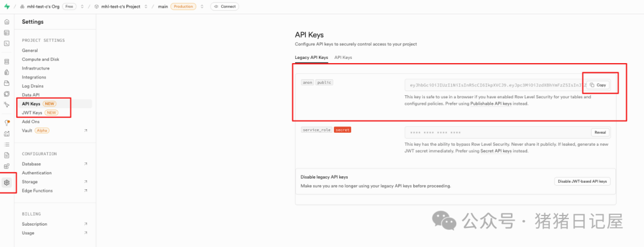Click the external link arrow beside Storage

(86, 182)
